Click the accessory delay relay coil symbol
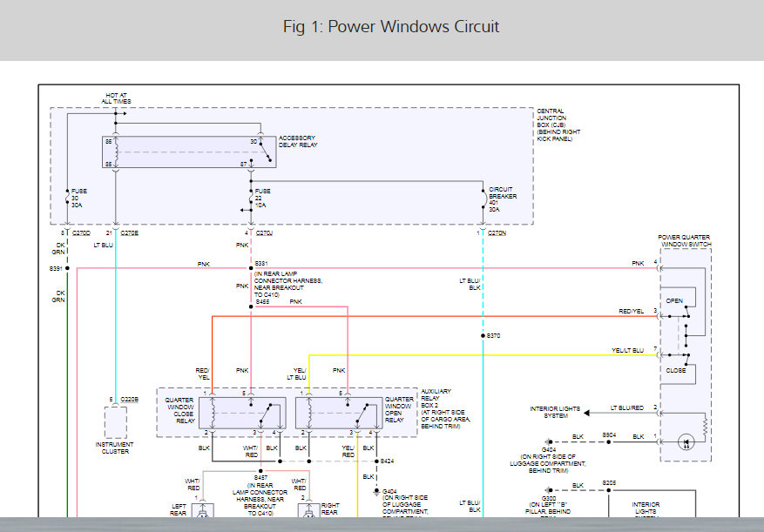764x532 pixels. [x=116, y=152]
